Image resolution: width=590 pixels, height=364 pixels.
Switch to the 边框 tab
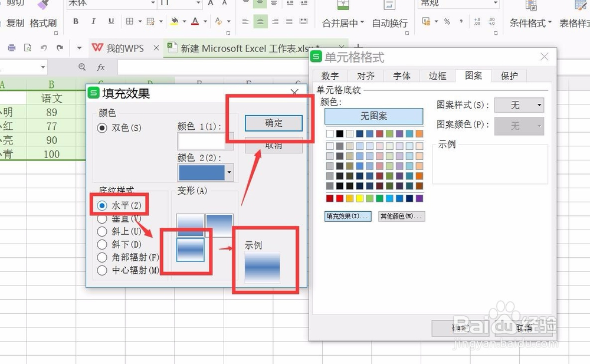click(437, 76)
